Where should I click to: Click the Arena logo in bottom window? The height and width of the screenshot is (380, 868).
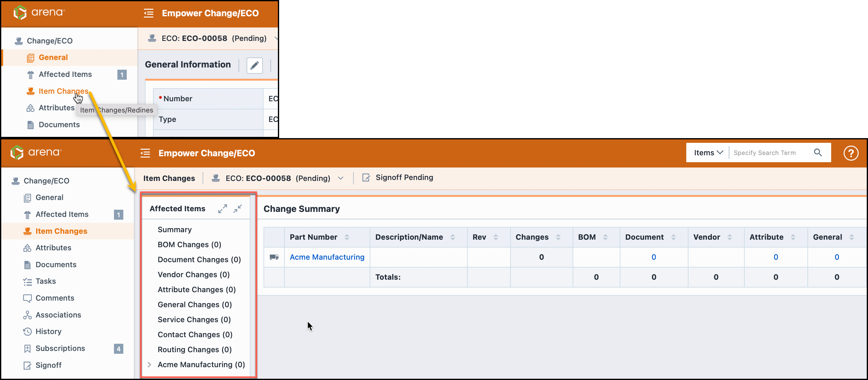pos(36,152)
